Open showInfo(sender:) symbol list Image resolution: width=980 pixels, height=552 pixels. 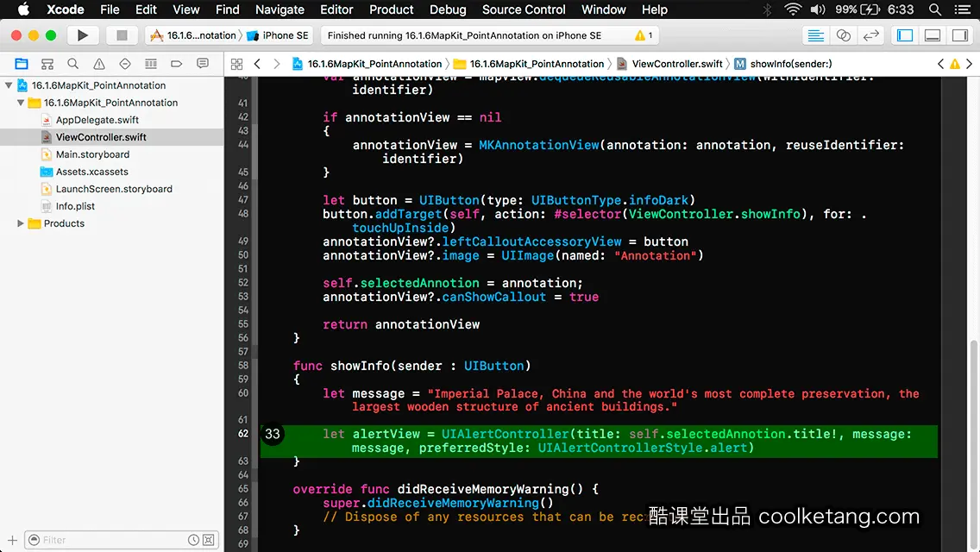[x=783, y=64]
